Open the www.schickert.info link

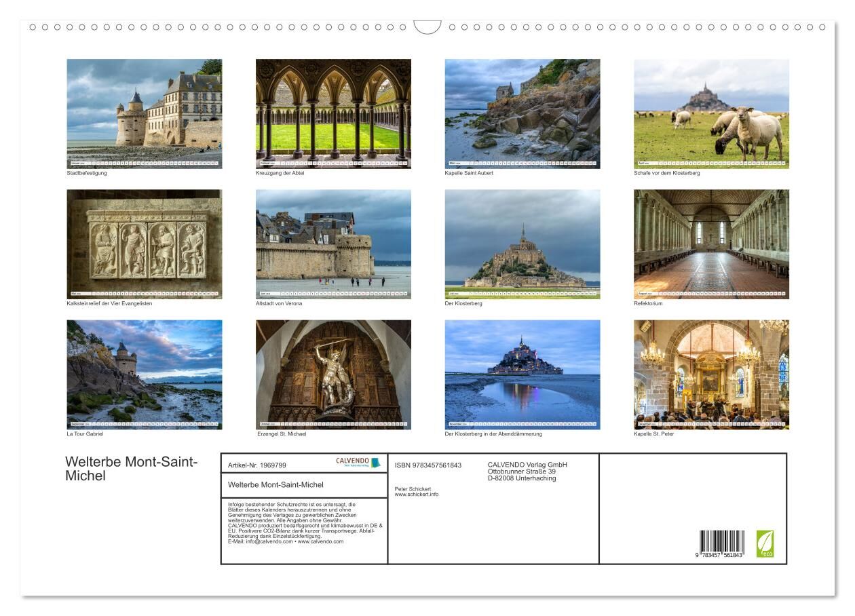(x=416, y=495)
